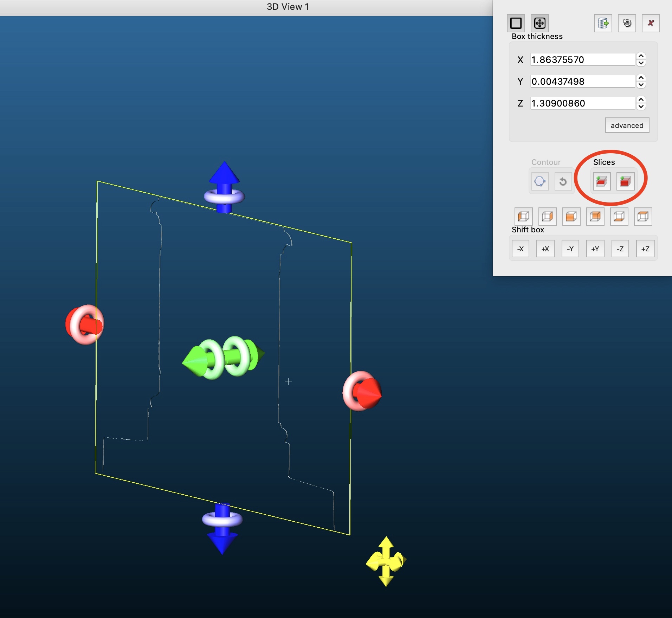The height and width of the screenshot is (618, 672).
Task: Open the advanced box settings
Action: (627, 125)
